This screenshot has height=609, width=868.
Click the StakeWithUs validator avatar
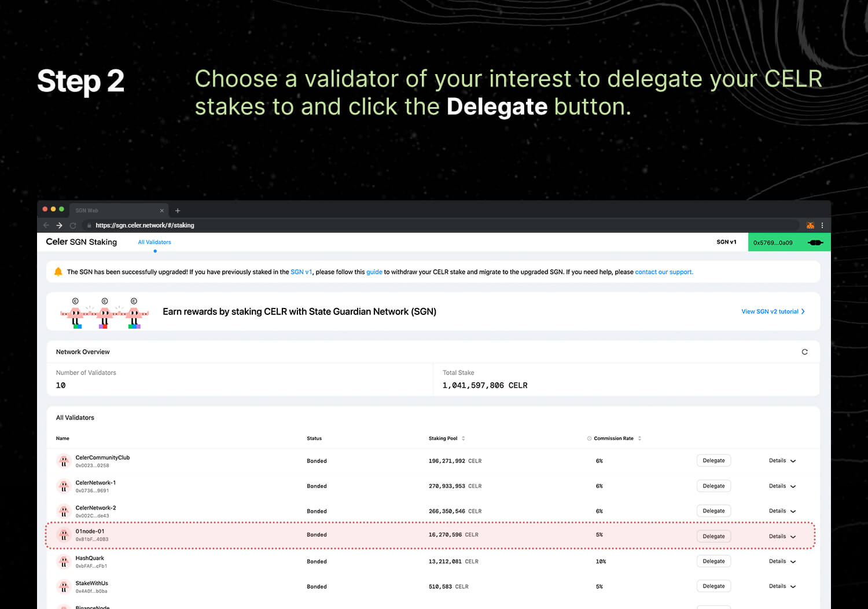tap(64, 586)
